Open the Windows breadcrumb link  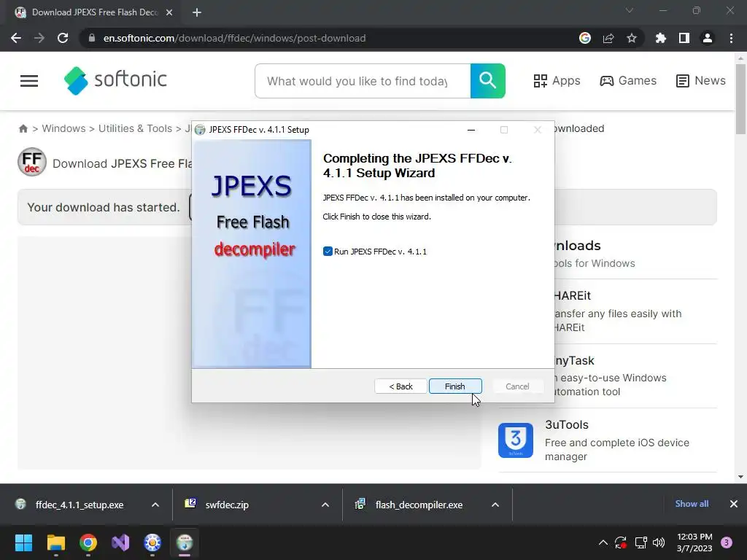(64, 128)
